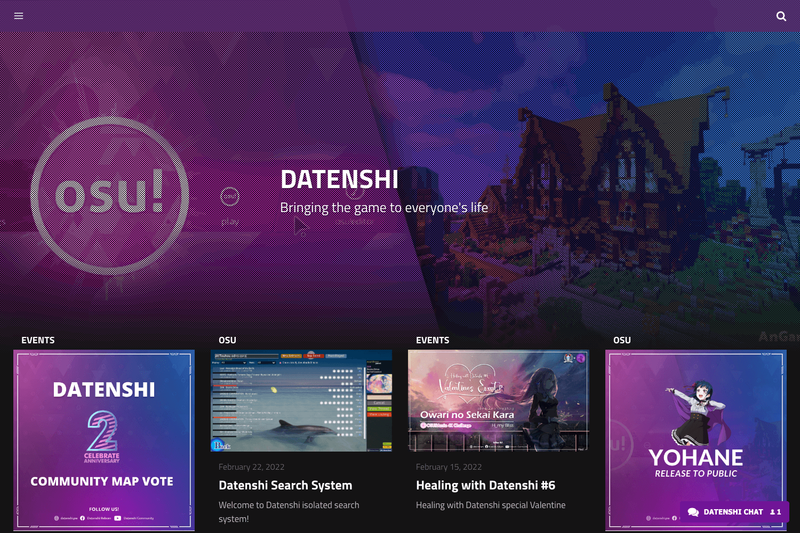The width and height of the screenshot is (800, 533).
Task: Click the DATENSHI hero heading
Action: pyautogui.click(x=339, y=180)
